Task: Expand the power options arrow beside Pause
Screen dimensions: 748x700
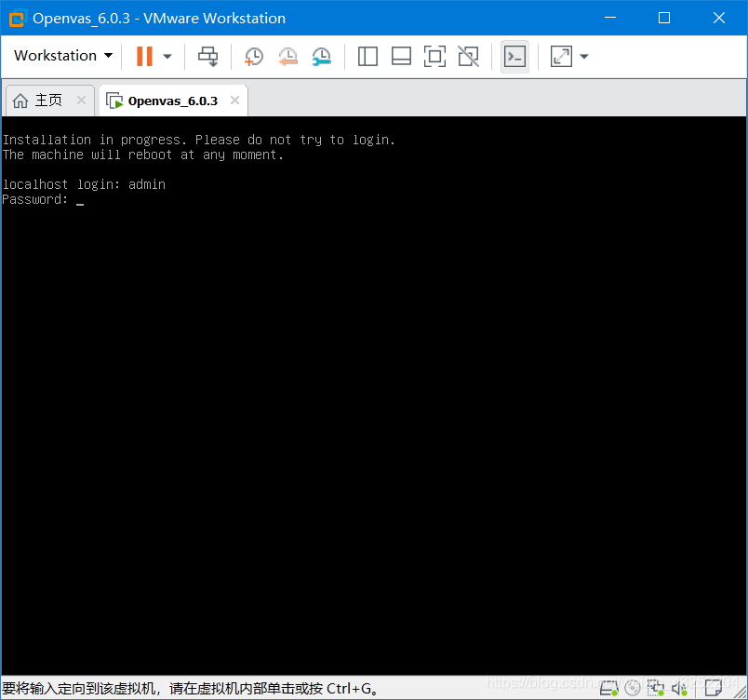Action: [x=167, y=56]
